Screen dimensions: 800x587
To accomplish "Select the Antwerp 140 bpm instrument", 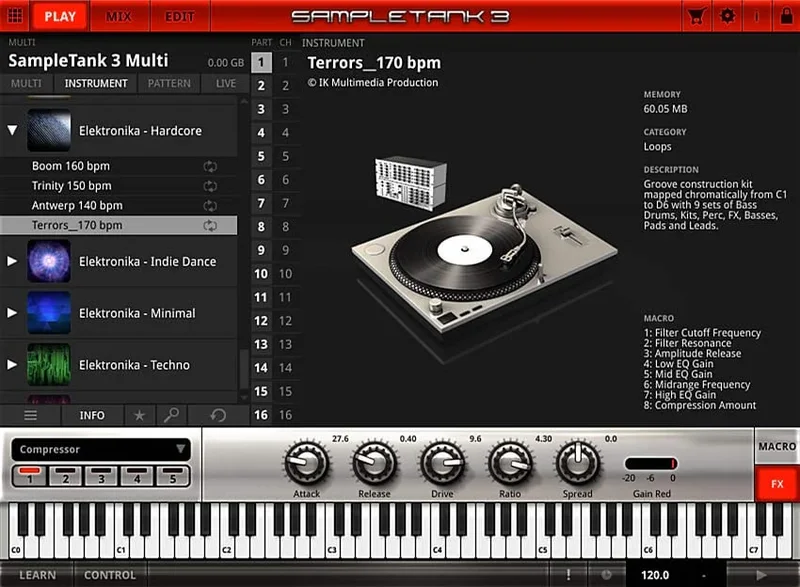I will 118,206.
